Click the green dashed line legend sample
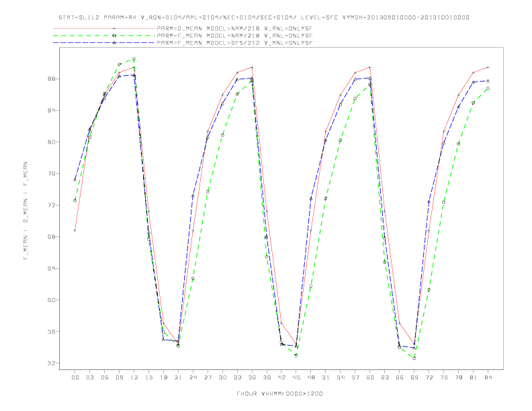 (x=104, y=36)
